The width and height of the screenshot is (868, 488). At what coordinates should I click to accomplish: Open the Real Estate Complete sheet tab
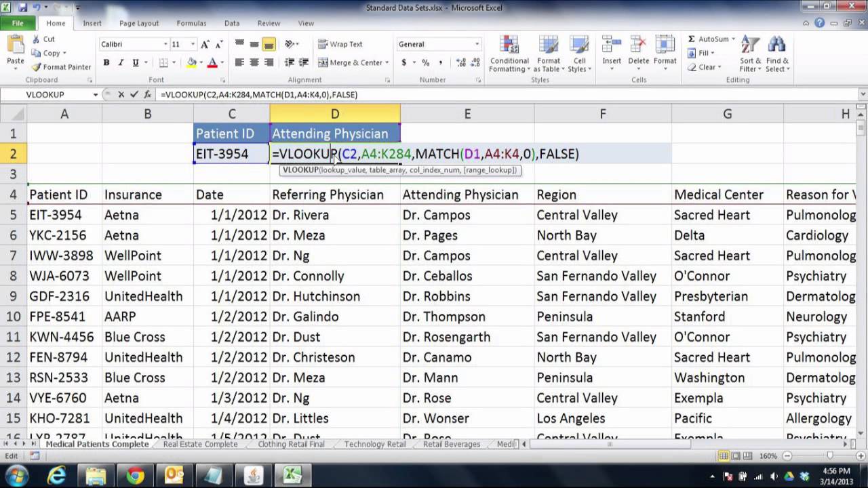199,444
